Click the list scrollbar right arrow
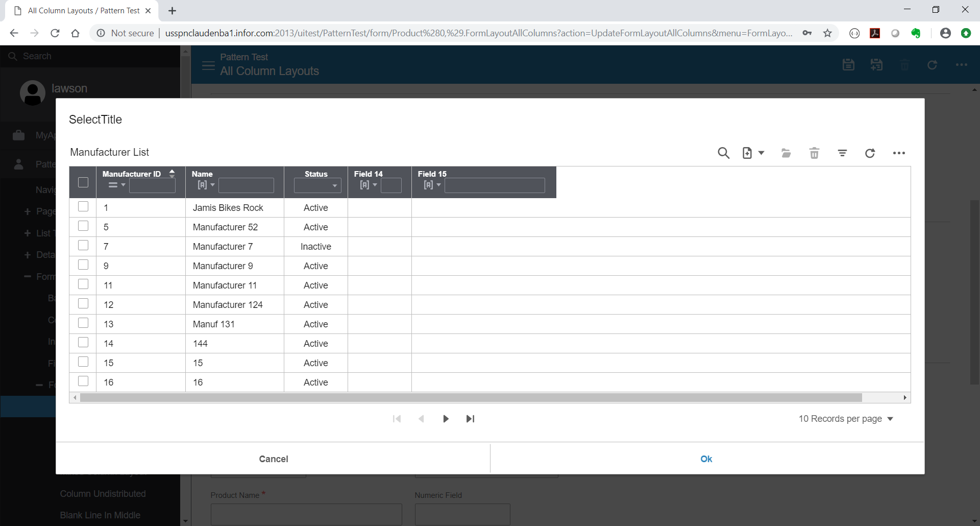The width and height of the screenshot is (980, 526). coord(905,397)
